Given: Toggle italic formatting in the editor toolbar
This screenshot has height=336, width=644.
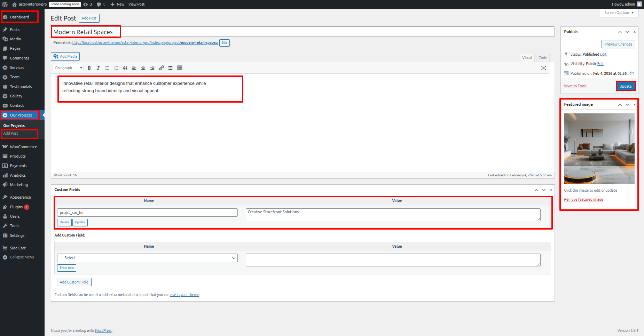Looking at the screenshot, I should pyautogui.click(x=98, y=68).
